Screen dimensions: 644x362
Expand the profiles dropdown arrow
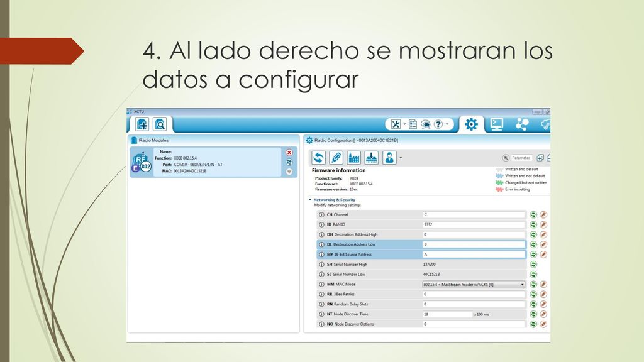pyautogui.click(x=401, y=158)
